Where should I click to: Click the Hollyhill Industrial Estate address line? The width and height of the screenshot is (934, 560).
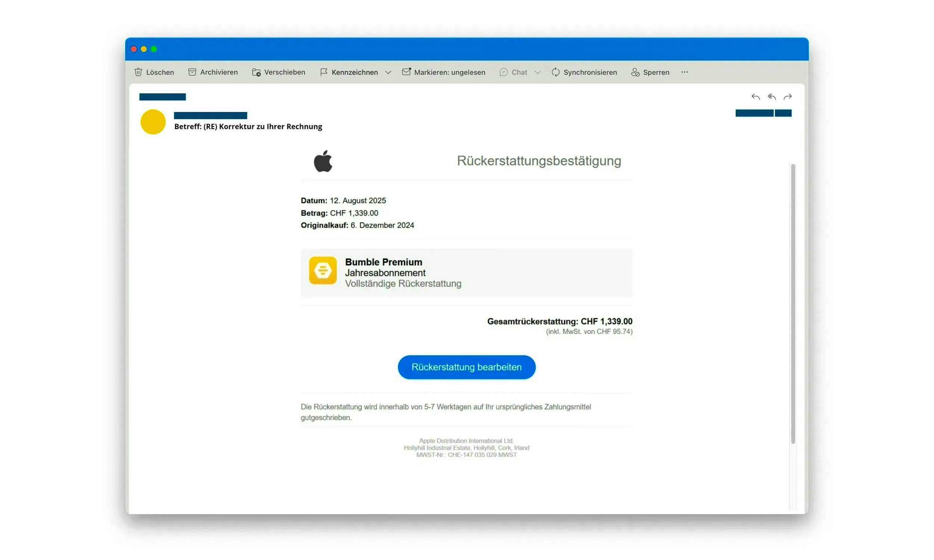(466, 447)
